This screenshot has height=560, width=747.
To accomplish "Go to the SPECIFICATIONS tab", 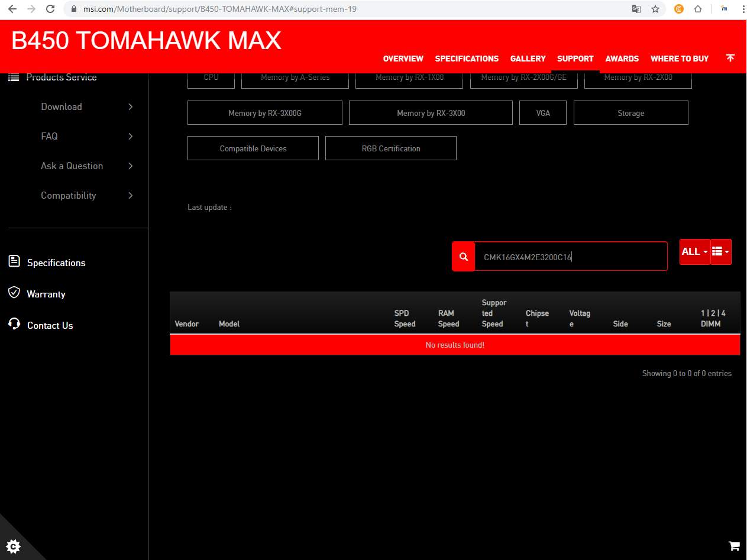I will pos(467,59).
